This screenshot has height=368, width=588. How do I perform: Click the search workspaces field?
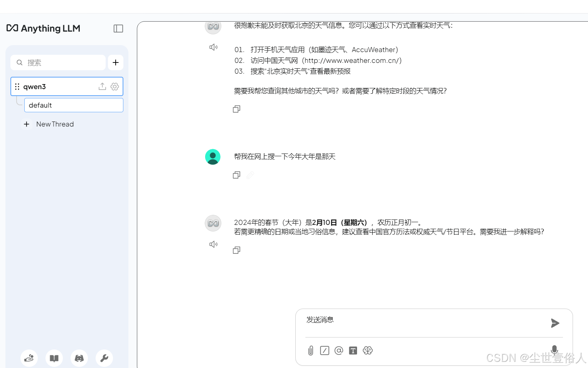pyautogui.click(x=58, y=62)
